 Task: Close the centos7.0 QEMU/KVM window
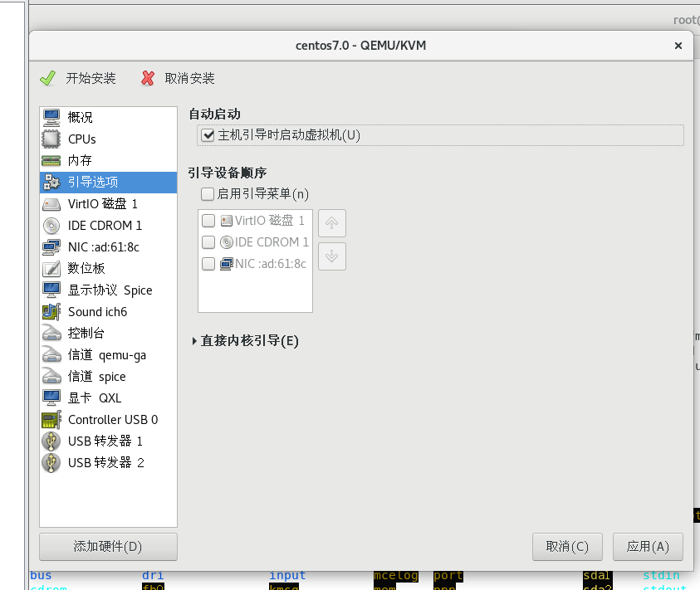coord(678,46)
